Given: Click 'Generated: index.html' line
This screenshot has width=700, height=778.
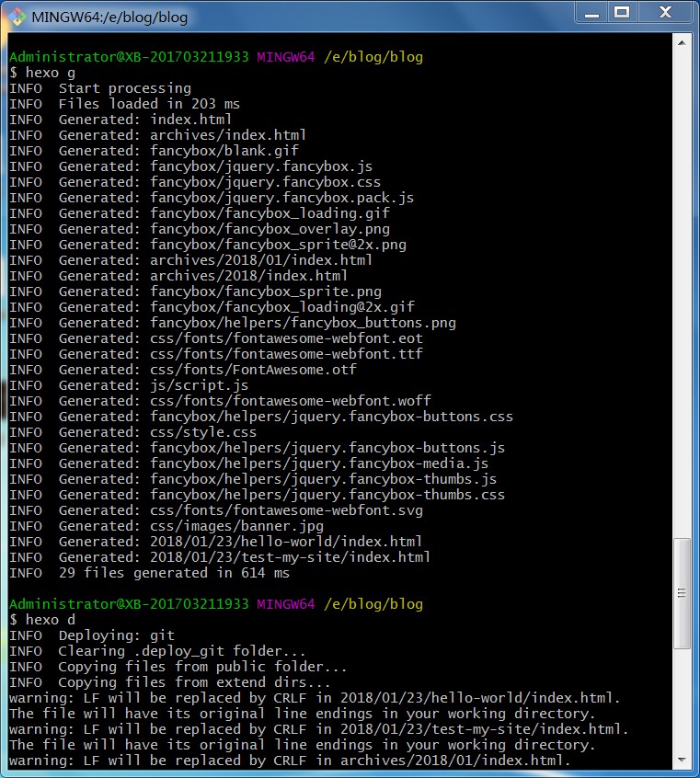Looking at the screenshot, I should pyautogui.click(x=120, y=120).
